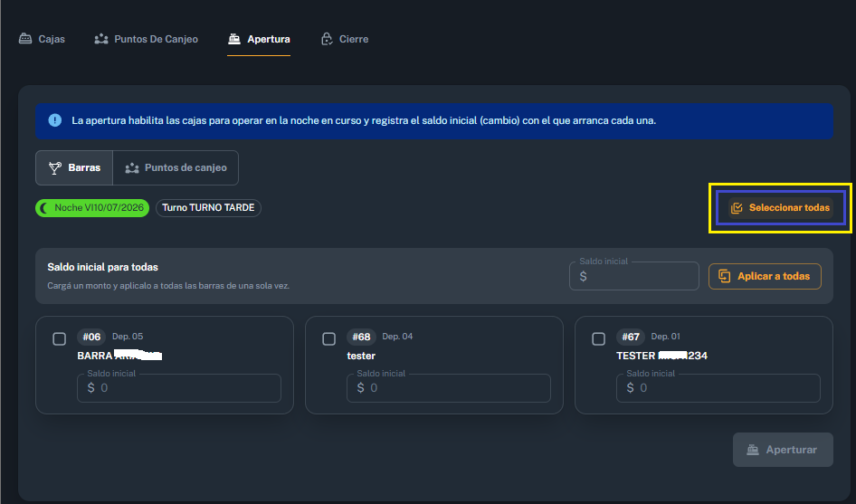Click the cocktail glass icon in Barras
856x504 pixels.
[x=54, y=167]
